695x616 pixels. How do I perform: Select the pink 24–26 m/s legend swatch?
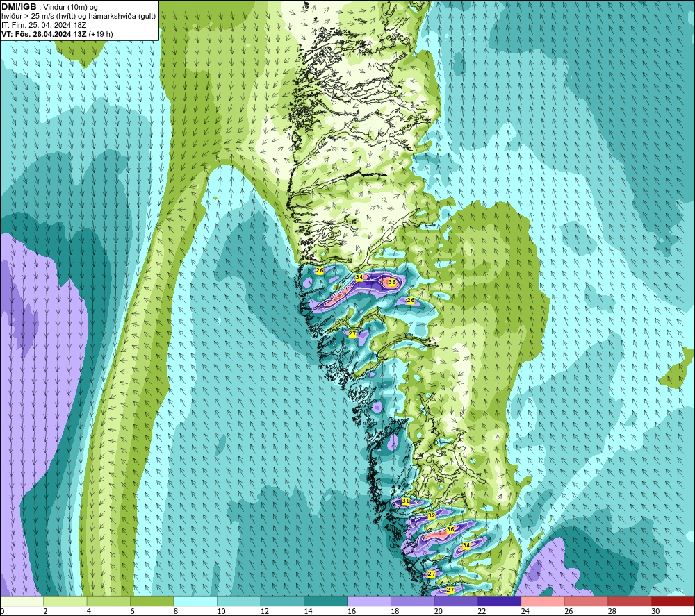pyautogui.click(x=543, y=601)
